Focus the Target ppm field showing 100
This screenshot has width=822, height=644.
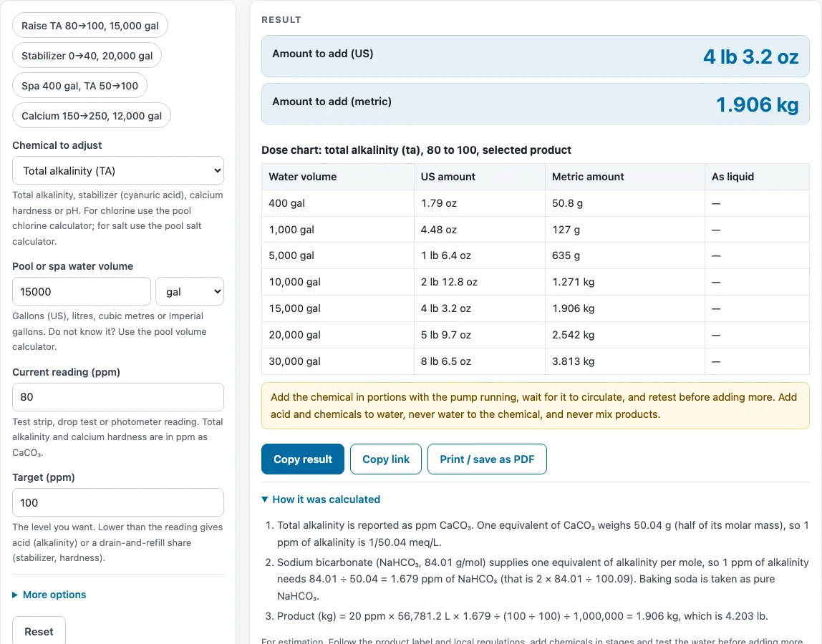118,502
